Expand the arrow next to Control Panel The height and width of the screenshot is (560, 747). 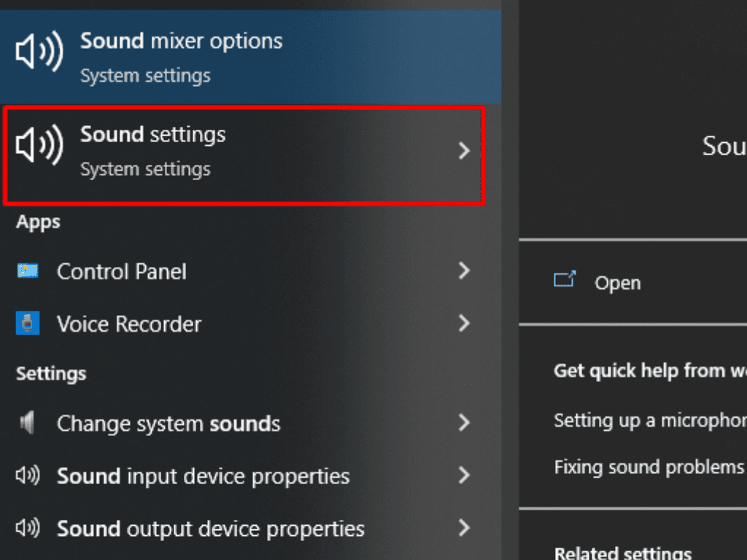(464, 271)
